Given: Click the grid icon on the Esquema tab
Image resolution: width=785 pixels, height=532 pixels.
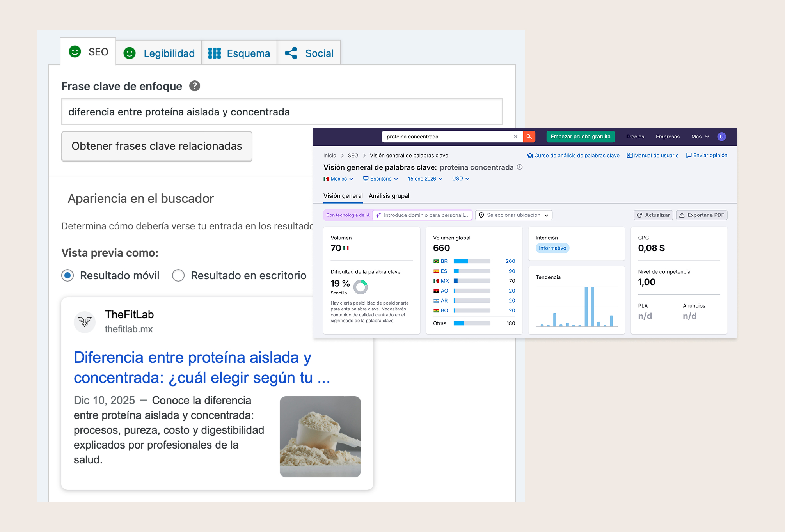Looking at the screenshot, I should click(214, 53).
